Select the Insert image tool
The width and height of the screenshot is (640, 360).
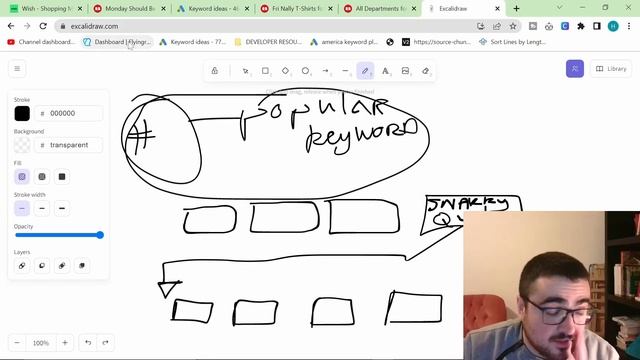(405, 71)
